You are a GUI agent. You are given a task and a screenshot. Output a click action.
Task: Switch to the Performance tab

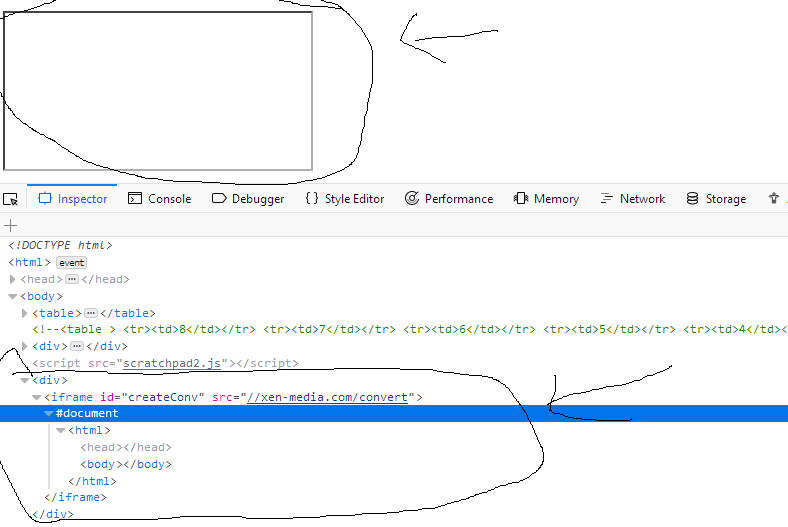tap(449, 199)
